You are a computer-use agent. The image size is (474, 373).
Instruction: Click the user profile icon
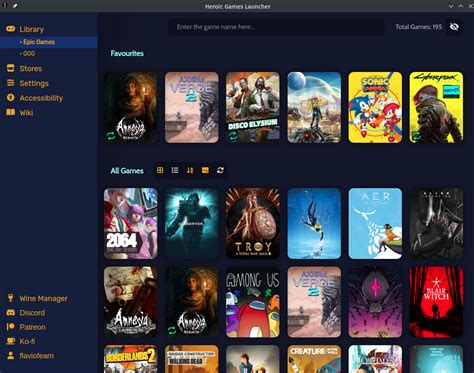coord(11,355)
